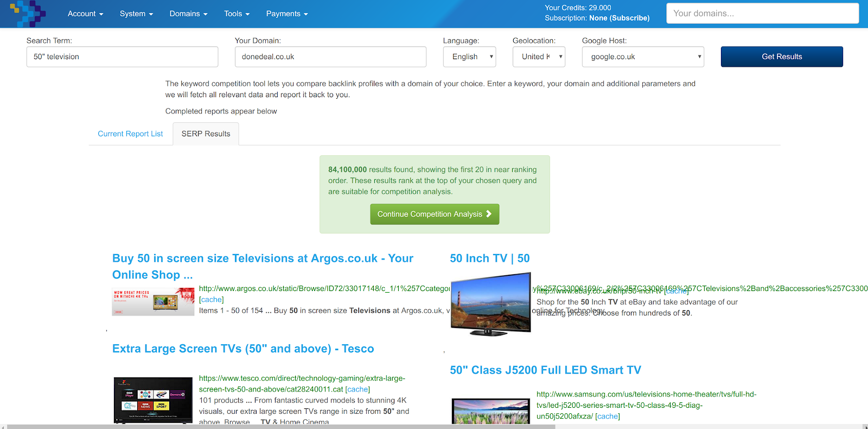Click the Get Results button
The height and width of the screenshot is (429, 868).
click(x=782, y=56)
